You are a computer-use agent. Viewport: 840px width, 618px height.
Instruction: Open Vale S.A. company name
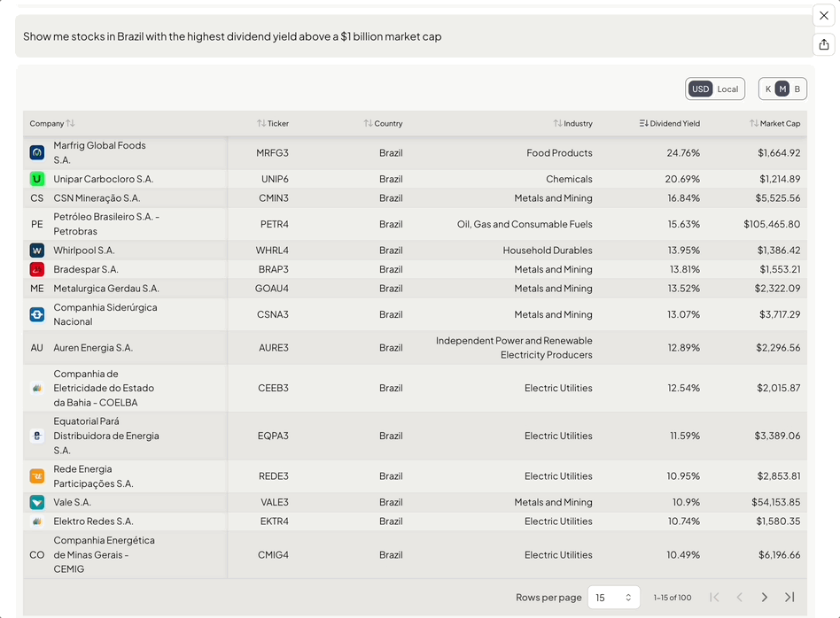coord(73,502)
